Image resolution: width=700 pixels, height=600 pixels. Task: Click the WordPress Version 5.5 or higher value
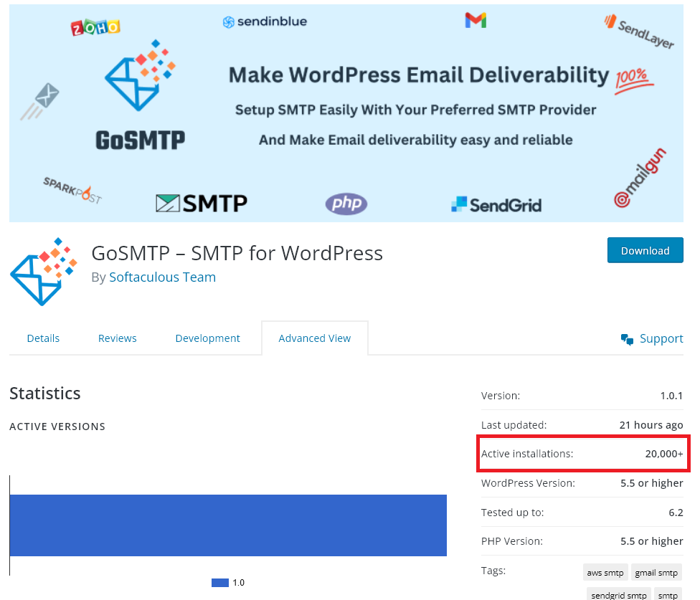pyautogui.click(x=651, y=483)
